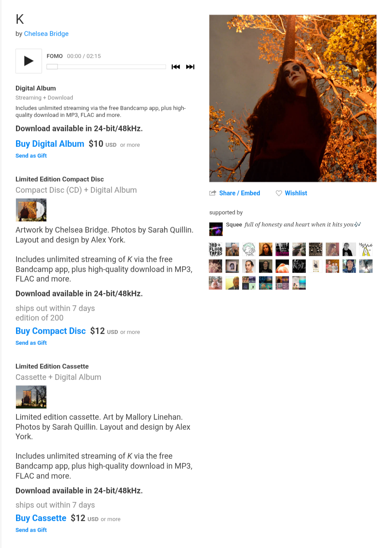Open the Share / Embed option

pos(235,193)
